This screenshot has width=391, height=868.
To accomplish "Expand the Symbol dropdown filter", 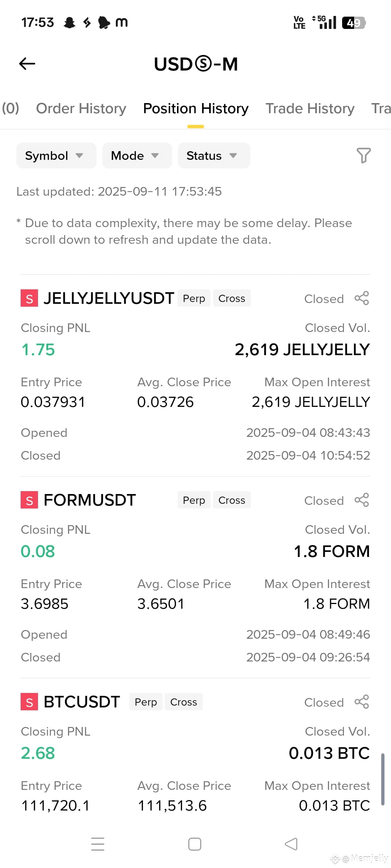I will click(x=56, y=156).
